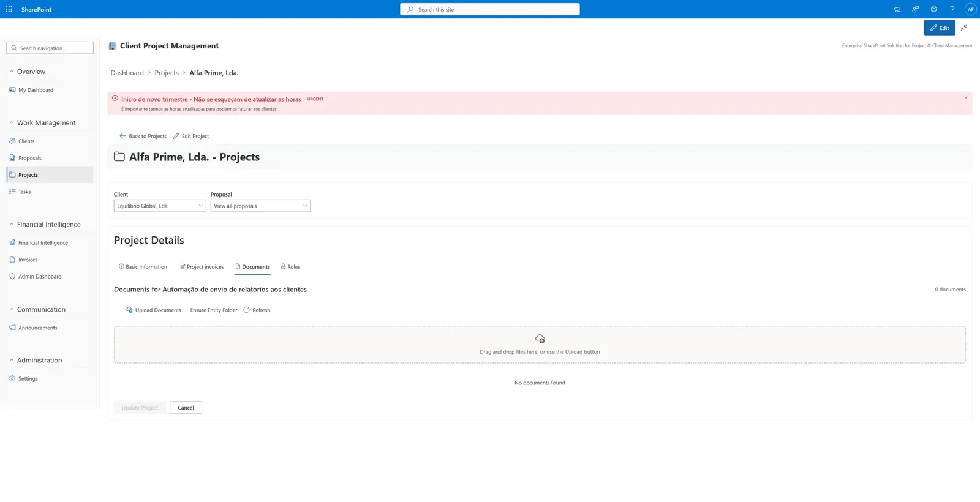The width and height of the screenshot is (980, 502).
Task: Dismiss the urgent announcement banner
Action: click(966, 98)
